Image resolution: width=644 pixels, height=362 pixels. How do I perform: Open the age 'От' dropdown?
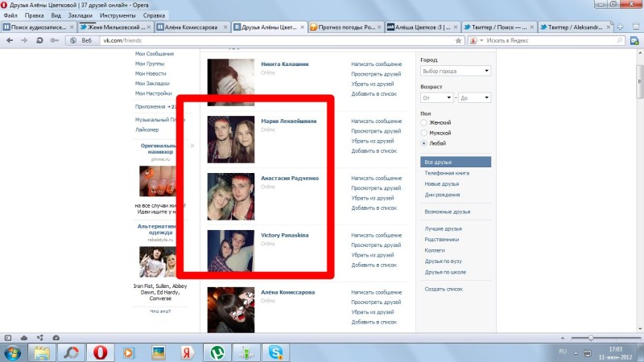coord(437,97)
